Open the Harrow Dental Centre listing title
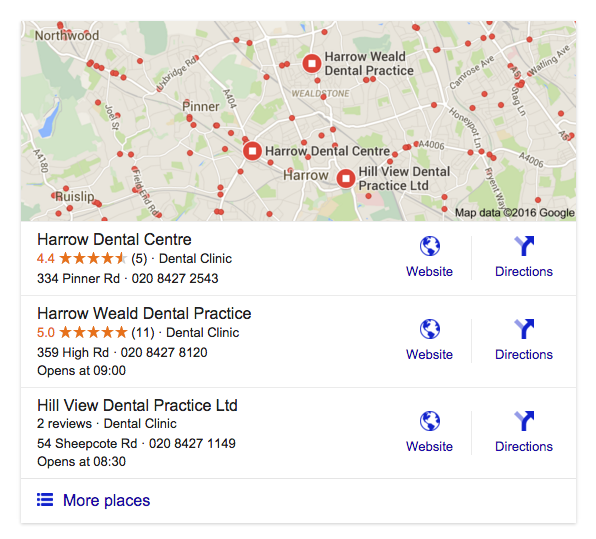Viewport: 596px width, 539px height. [x=114, y=239]
